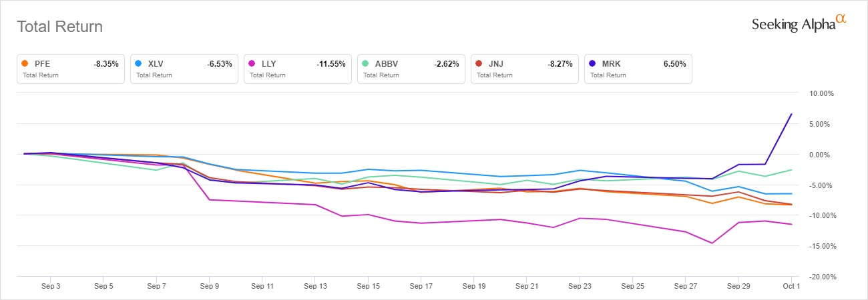Hide the JNJ total return series

click(525, 68)
